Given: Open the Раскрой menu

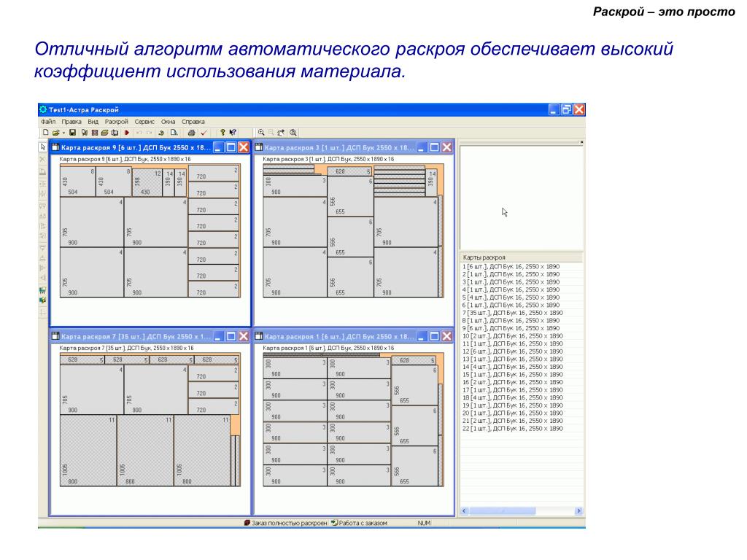Looking at the screenshot, I should pyautogui.click(x=117, y=122).
